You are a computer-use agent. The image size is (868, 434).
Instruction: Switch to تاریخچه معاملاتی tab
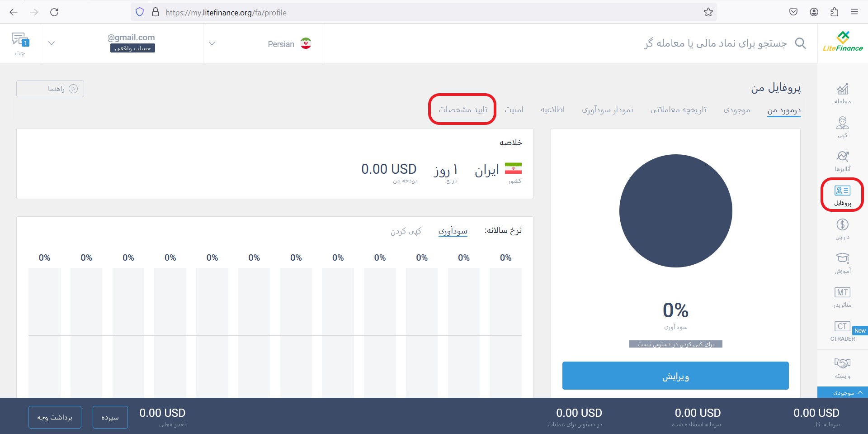(x=678, y=110)
